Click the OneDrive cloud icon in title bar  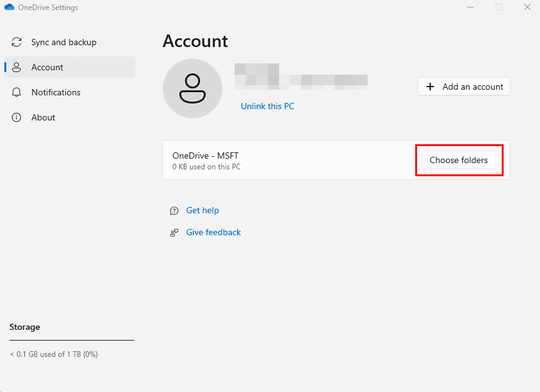point(9,8)
